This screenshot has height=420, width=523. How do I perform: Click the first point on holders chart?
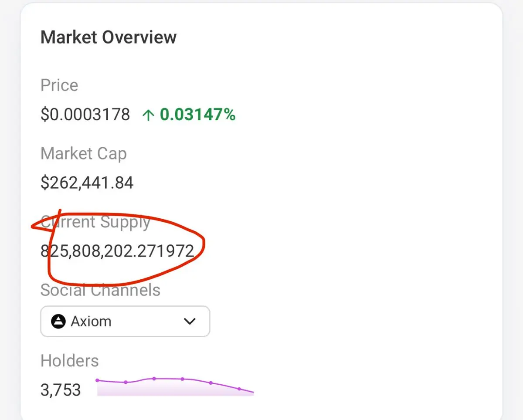pos(97,380)
